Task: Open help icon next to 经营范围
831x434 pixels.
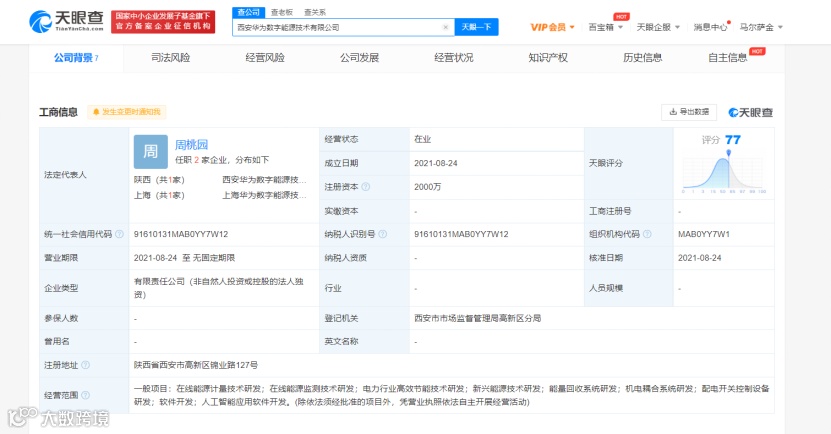Action: pyautogui.click(x=85, y=395)
